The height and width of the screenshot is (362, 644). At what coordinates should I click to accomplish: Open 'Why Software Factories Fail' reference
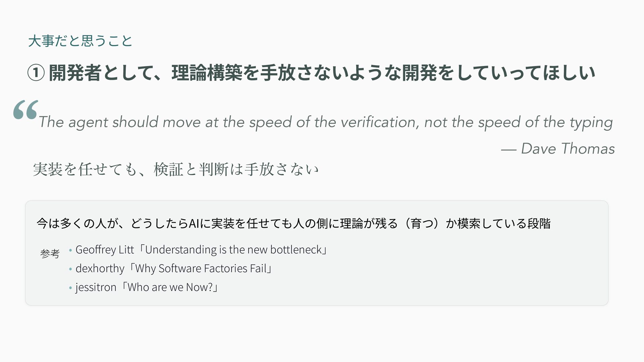[x=201, y=268]
